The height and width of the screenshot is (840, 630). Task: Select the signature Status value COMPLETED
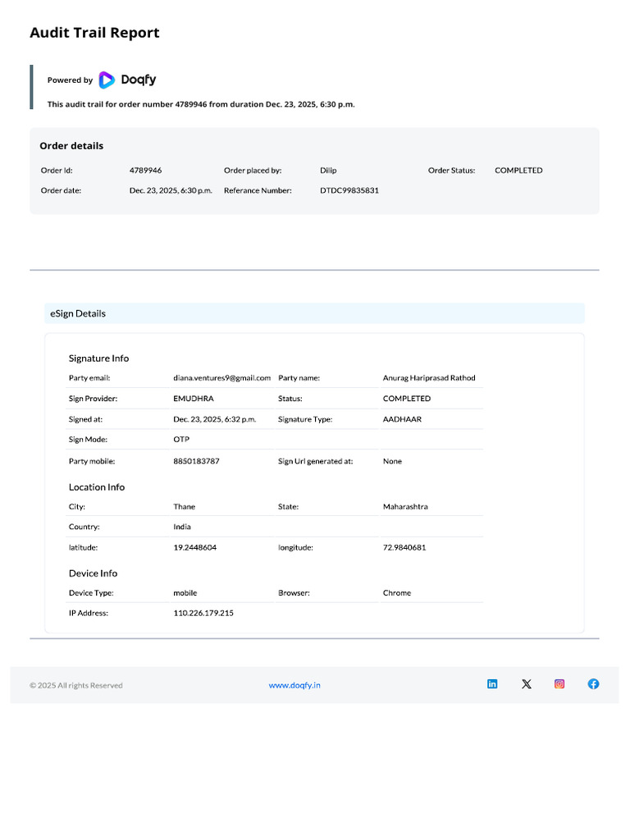(x=407, y=399)
